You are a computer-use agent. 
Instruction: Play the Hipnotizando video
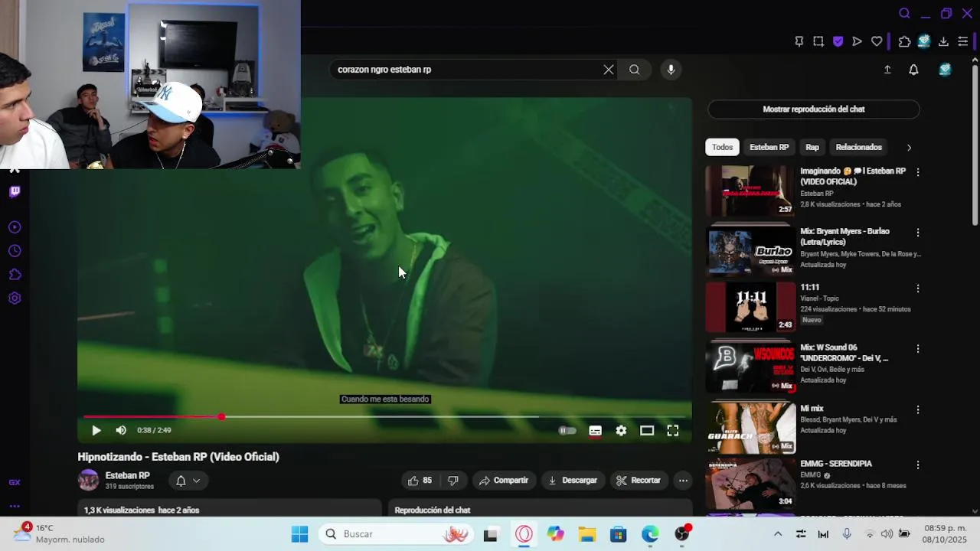pyautogui.click(x=96, y=431)
